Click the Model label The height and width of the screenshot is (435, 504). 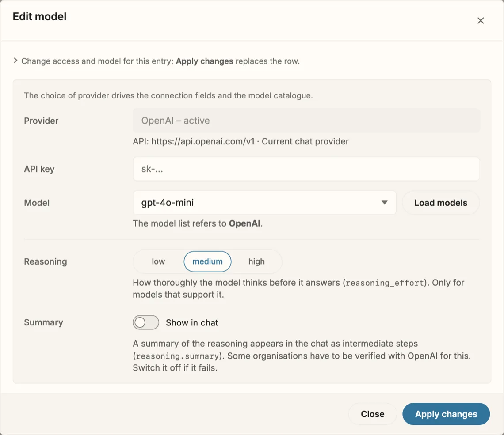37,203
